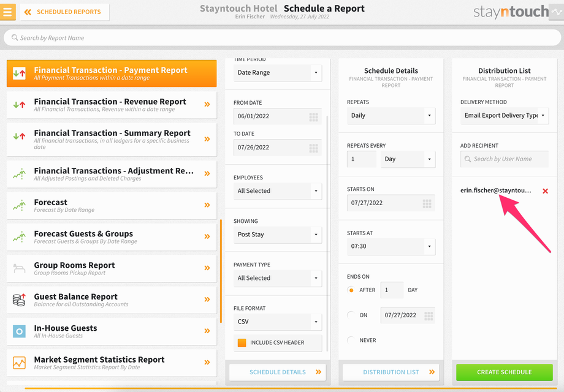The image size is (564, 392).
Task: Click the To Date field 07/26/2022
Action: click(277, 148)
